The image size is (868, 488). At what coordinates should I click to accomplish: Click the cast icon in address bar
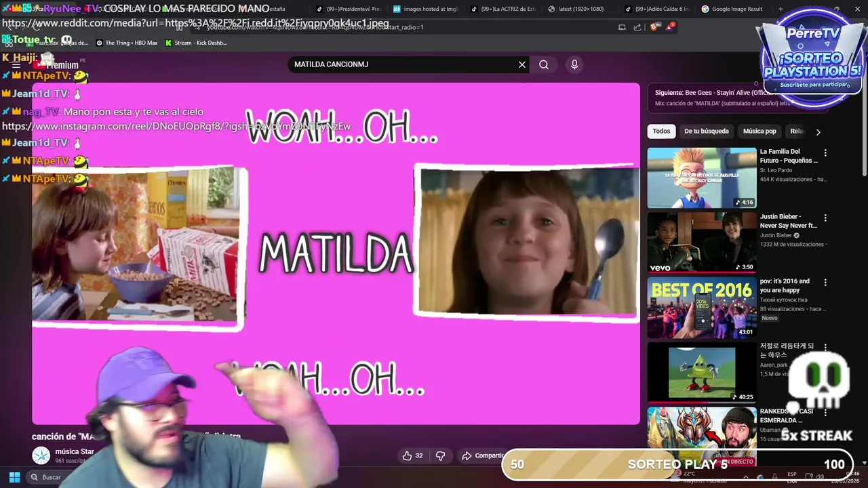622,27
